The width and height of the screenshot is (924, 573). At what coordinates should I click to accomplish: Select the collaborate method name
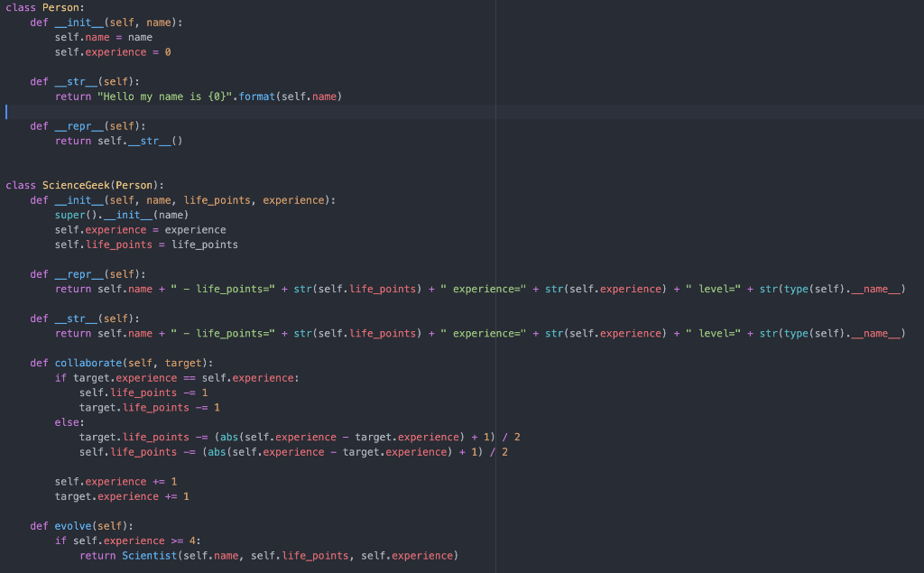(88, 362)
